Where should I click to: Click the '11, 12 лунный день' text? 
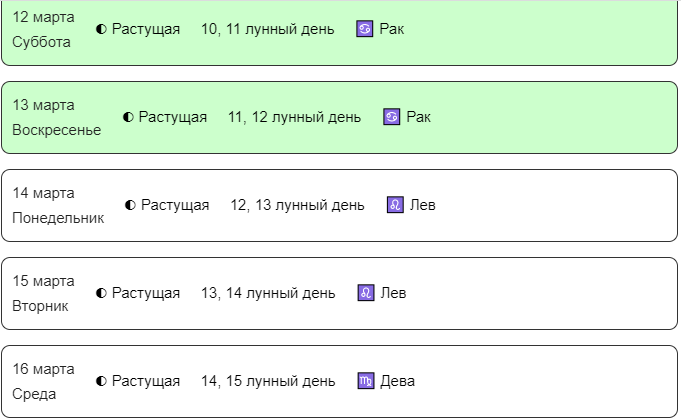click(x=295, y=117)
